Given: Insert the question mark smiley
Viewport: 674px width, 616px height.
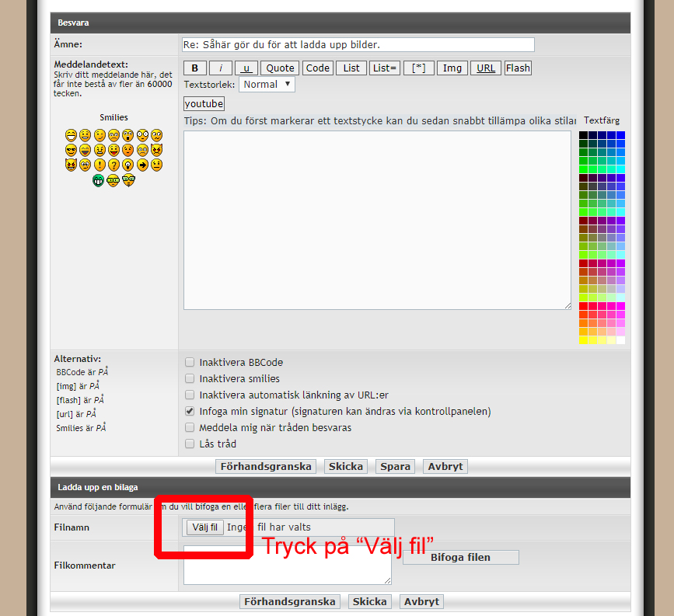Looking at the screenshot, I should tap(113, 165).
